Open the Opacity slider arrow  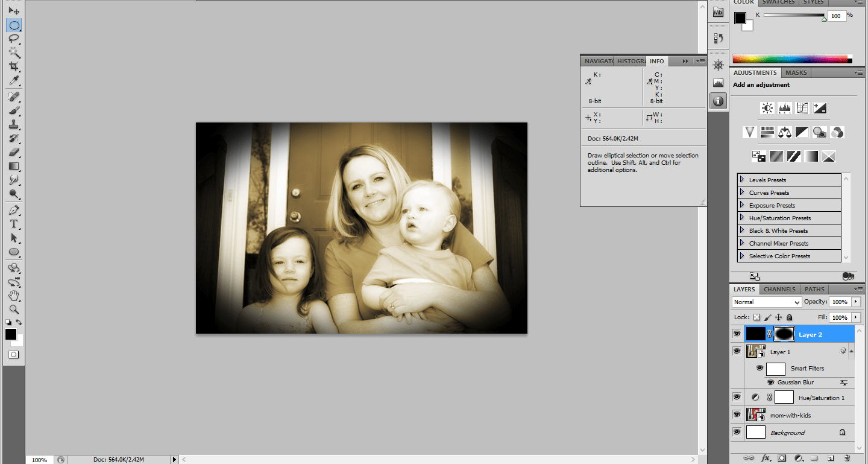855,302
